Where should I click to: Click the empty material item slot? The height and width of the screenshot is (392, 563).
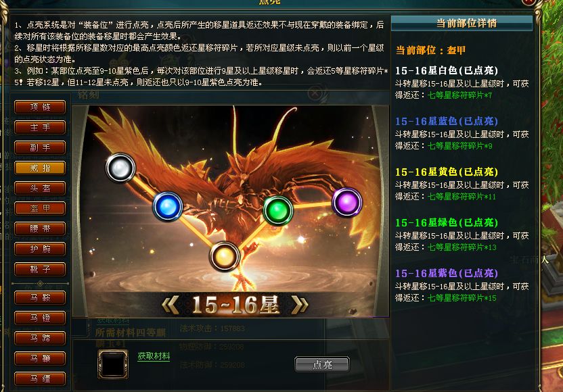pyautogui.click(x=113, y=364)
